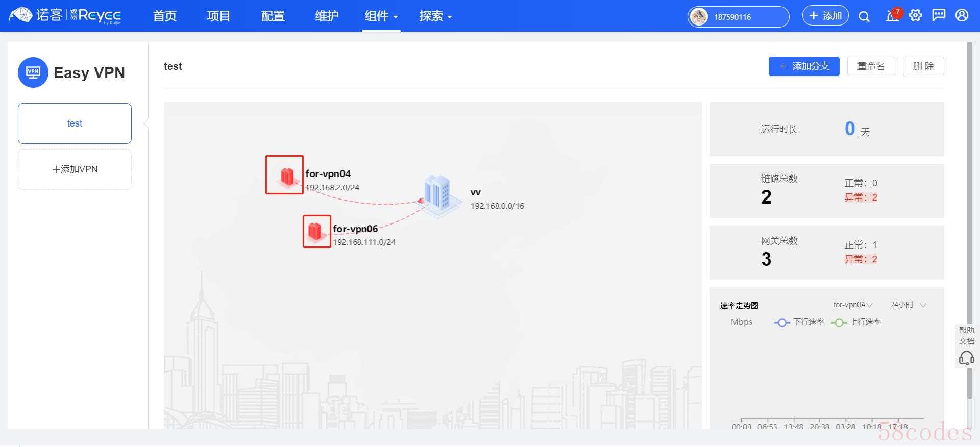
Task: Open the alarm notifications bell with badge
Action: tap(892, 16)
